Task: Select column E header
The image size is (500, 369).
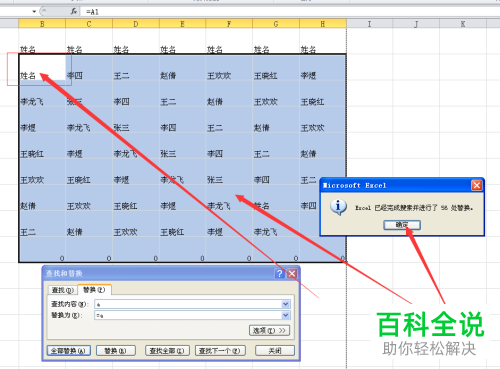Action: [182, 24]
